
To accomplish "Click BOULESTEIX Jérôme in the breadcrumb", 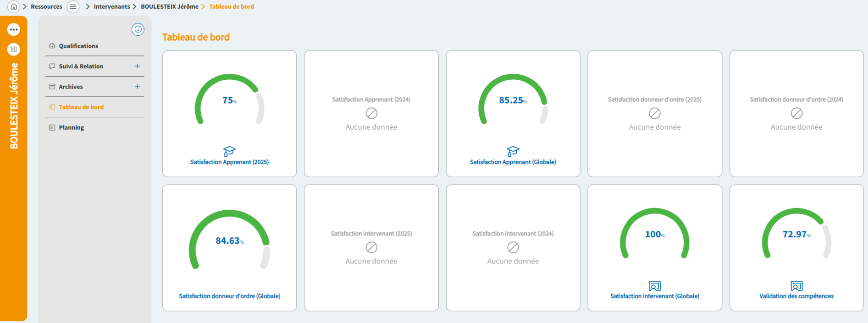I will pyautogui.click(x=170, y=6).
